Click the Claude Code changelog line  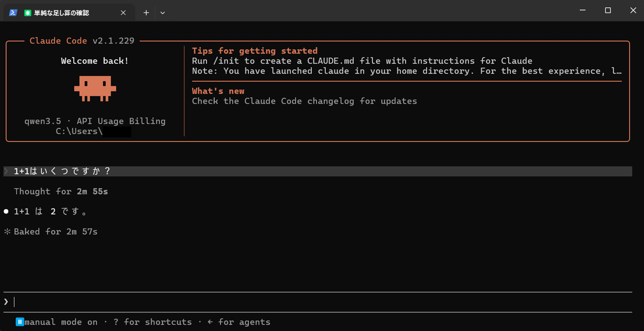pos(304,101)
